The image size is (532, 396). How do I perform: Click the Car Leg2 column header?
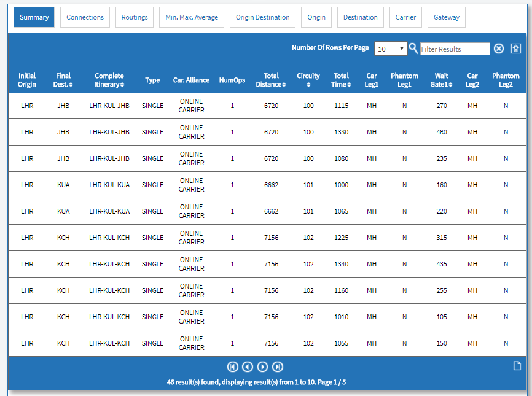[472, 80]
